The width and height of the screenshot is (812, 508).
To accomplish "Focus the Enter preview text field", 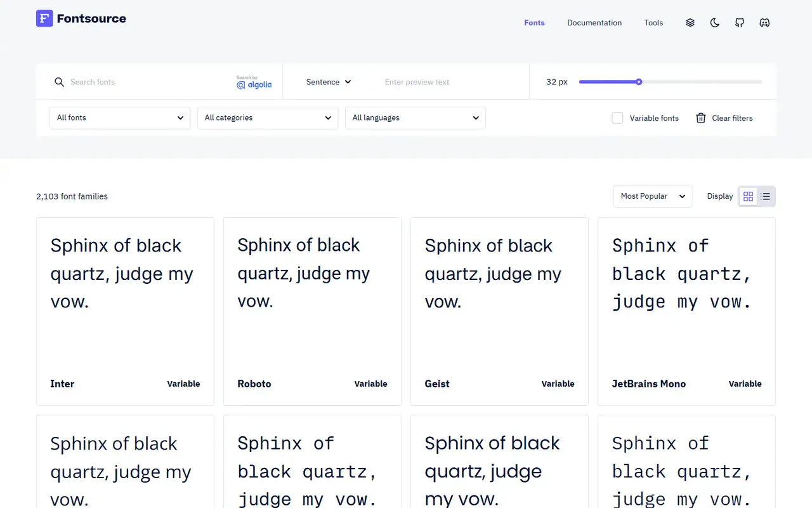I will (450, 82).
